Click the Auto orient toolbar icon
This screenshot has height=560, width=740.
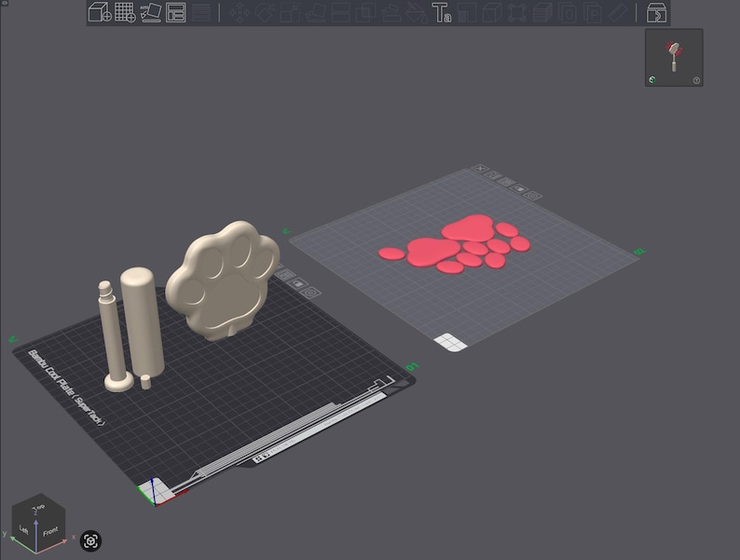[151, 12]
